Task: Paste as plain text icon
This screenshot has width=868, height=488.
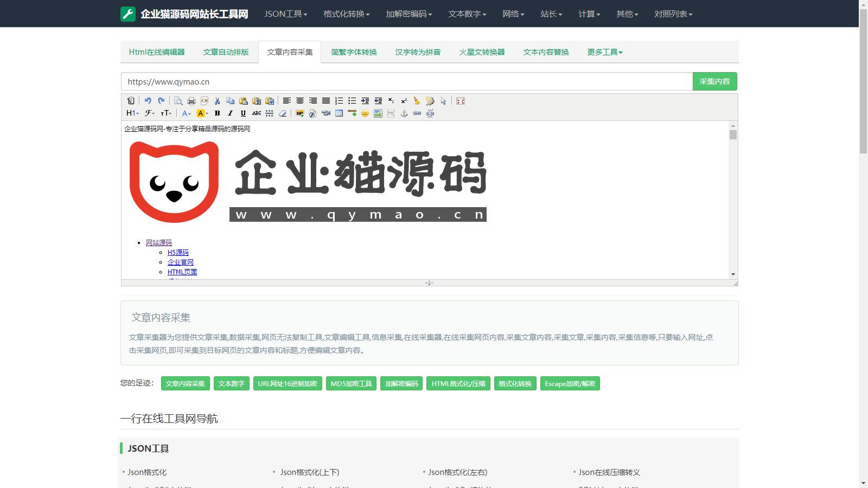Action: click(x=256, y=101)
